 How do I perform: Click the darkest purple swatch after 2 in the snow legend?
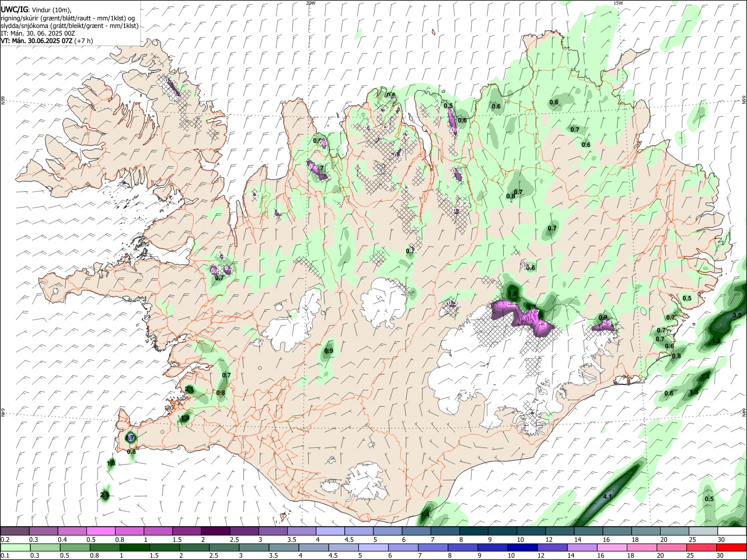[215, 531]
